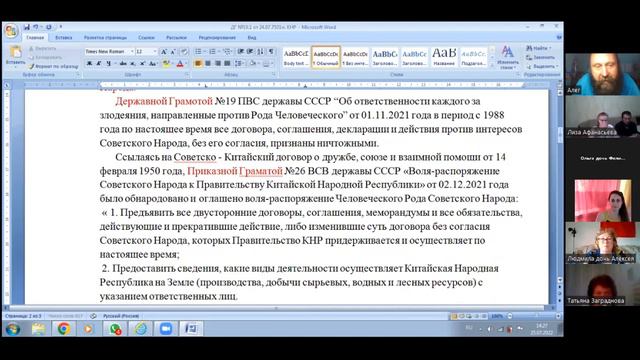640x360 pixels.
Task: Launch Google Chrome from the taskbar
Action: (x=63, y=329)
